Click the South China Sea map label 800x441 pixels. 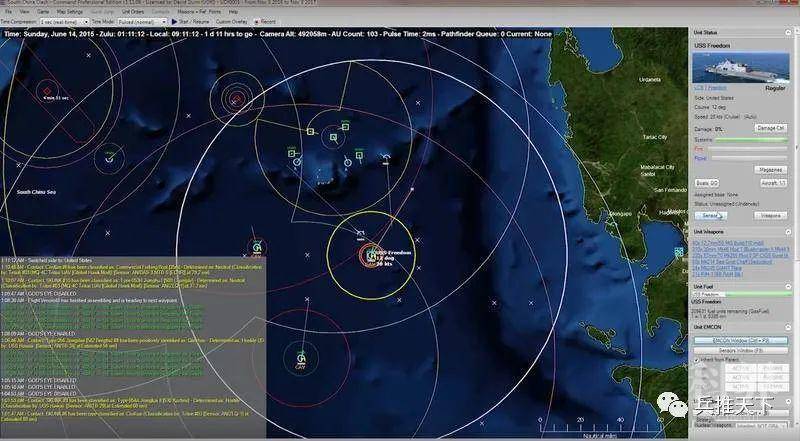36,192
